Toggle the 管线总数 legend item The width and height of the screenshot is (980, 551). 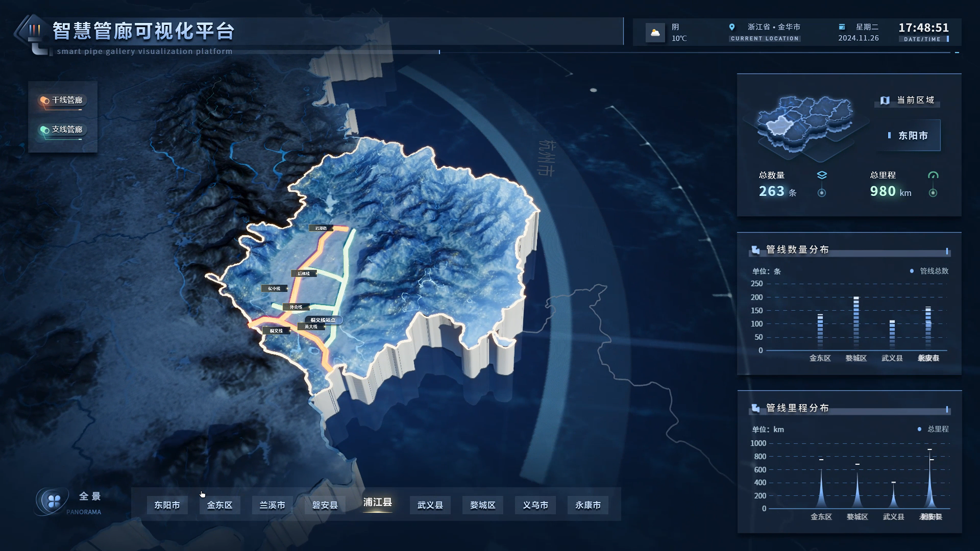coord(929,271)
